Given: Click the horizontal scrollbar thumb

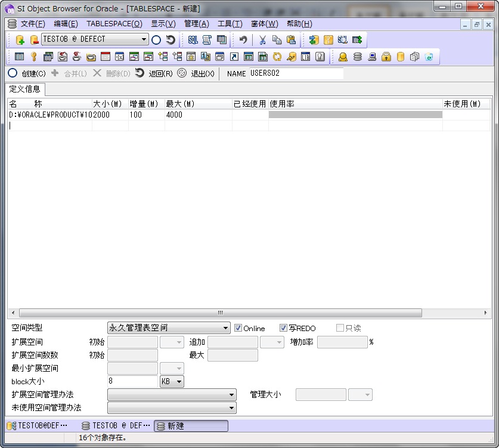Looking at the screenshot, I should (221, 313).
